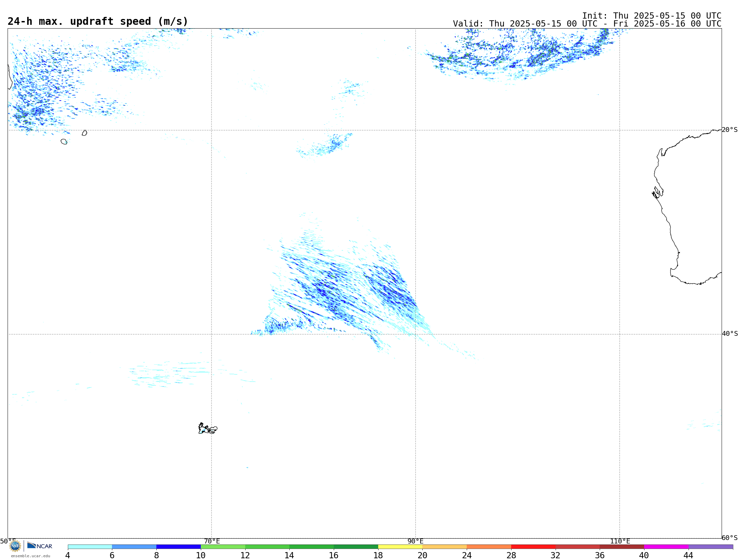Viewport: 744px width, 560px height.
Task: Click the dark blue 8–10 colorbar segment
Action: point(179,547)
